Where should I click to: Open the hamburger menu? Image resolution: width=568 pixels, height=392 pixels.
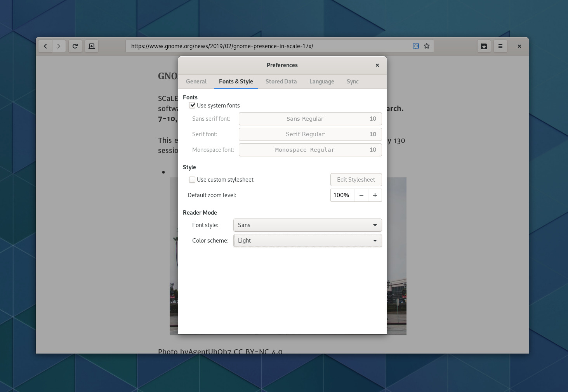pos(500,46)
